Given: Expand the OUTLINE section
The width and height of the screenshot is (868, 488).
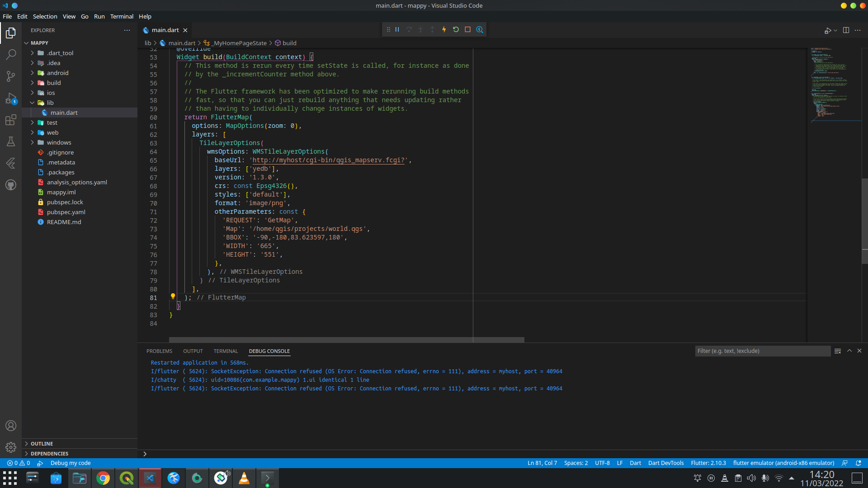Looking at the screenshot, I should tap(42, 444).
